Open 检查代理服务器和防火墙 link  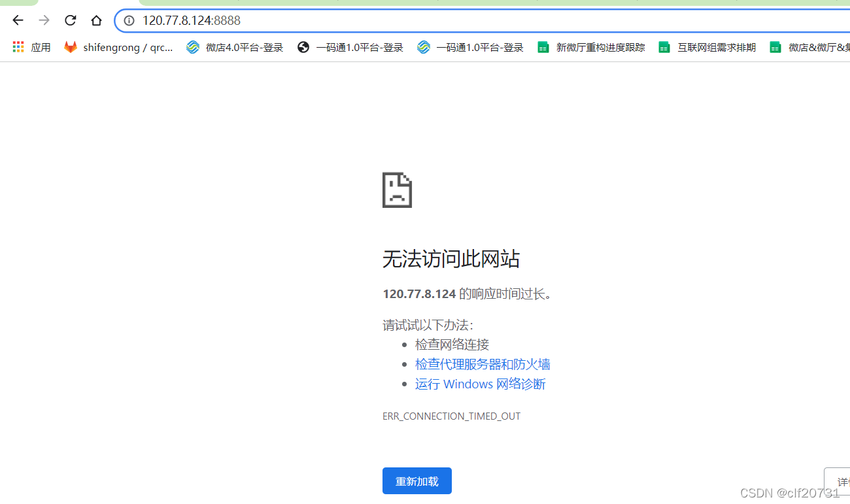coord(483,364)
